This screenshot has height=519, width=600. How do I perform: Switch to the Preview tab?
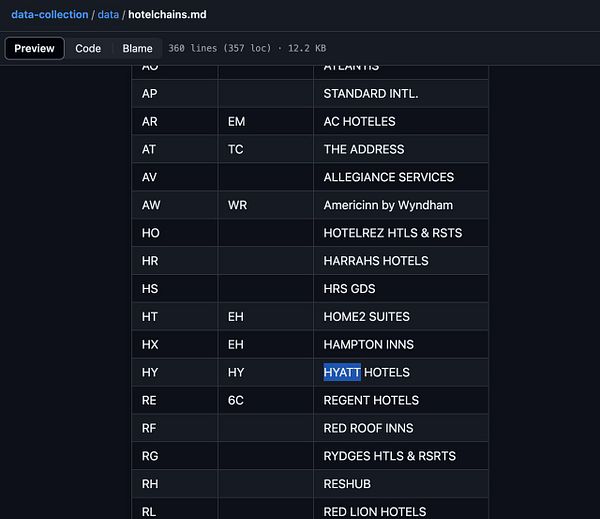34,48
